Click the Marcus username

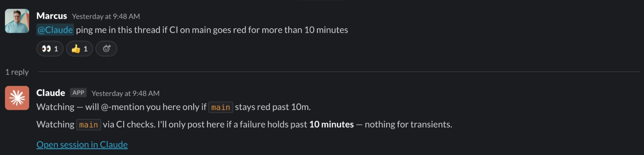[52, 16]
